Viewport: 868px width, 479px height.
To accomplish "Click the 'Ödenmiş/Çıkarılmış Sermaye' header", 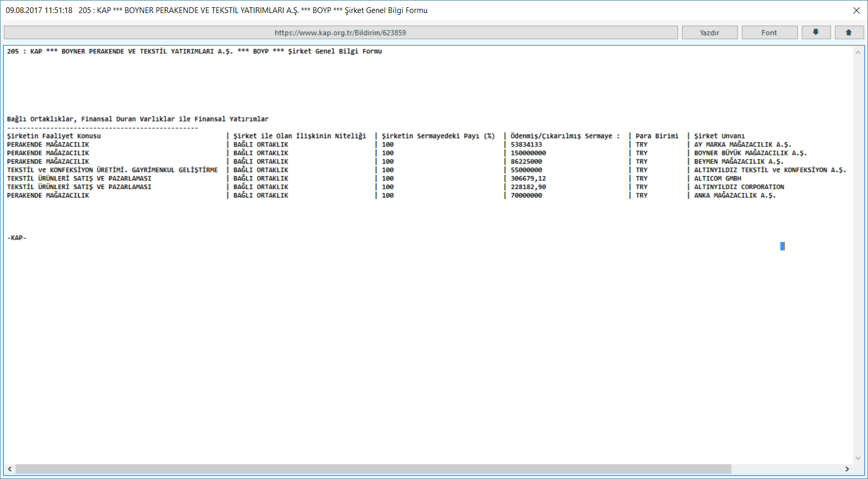I will tap(565, 136).
